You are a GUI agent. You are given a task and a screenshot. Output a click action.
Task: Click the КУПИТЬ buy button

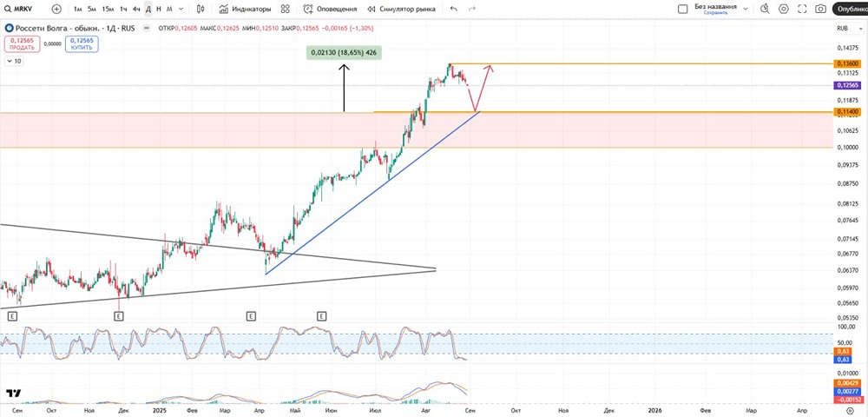[x=82, y=43]
